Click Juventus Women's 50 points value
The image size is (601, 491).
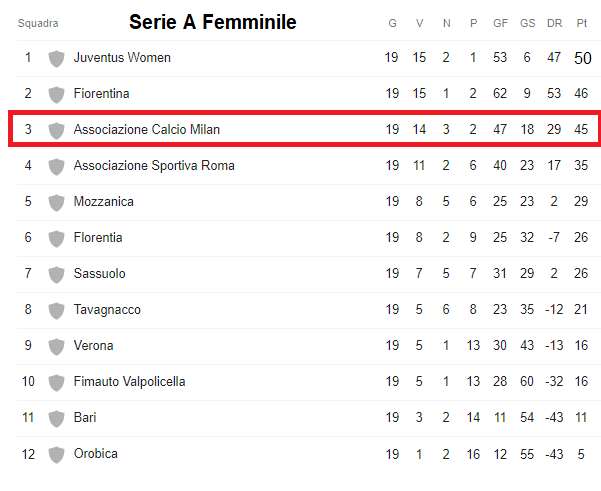click(x=582, y=58)
